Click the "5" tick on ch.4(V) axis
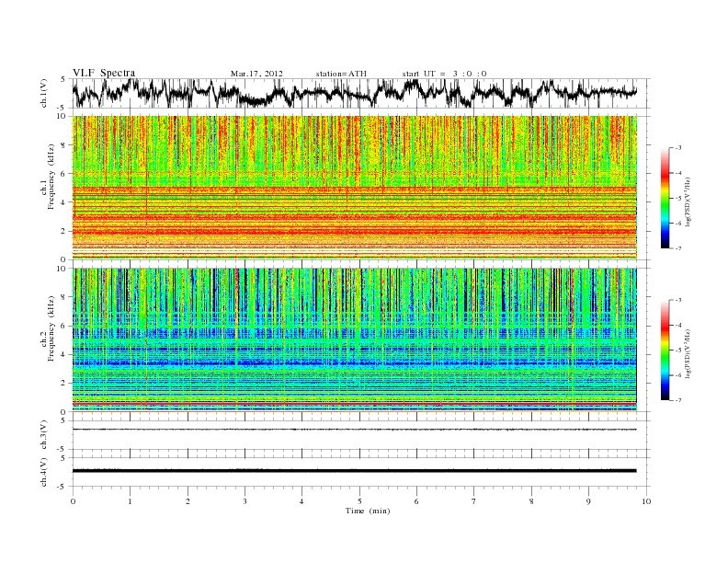 [x=64, y=458]
